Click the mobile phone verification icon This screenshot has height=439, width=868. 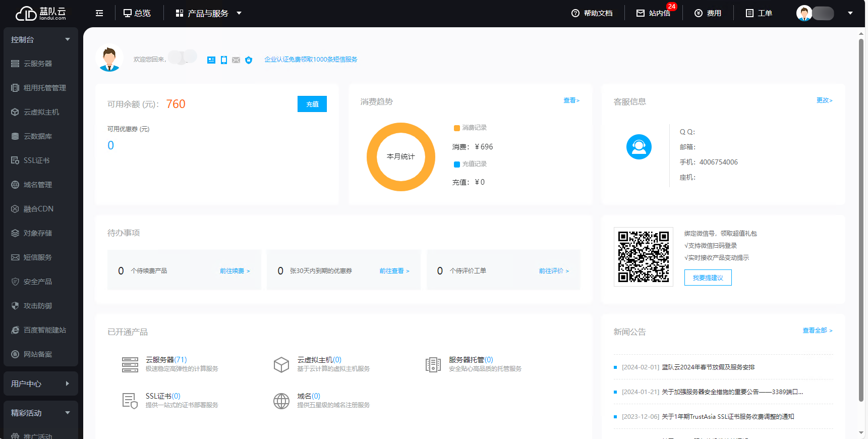click(224, 60)
